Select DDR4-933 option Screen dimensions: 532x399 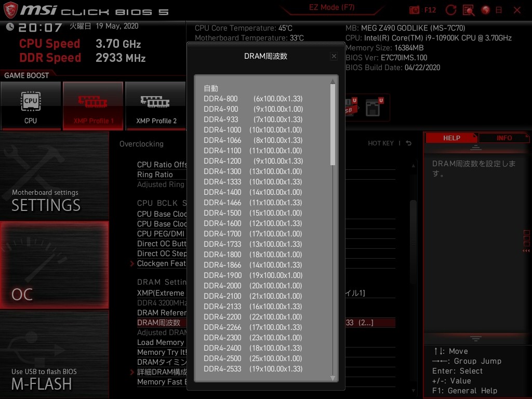coord(253,119)
